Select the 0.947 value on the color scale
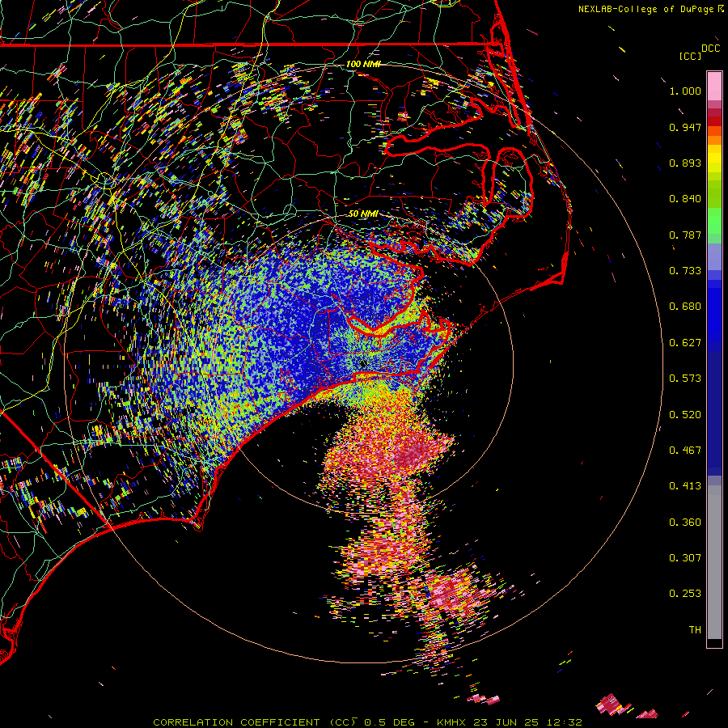Screen dimensions: 728x728 click(x=685, y=127)
